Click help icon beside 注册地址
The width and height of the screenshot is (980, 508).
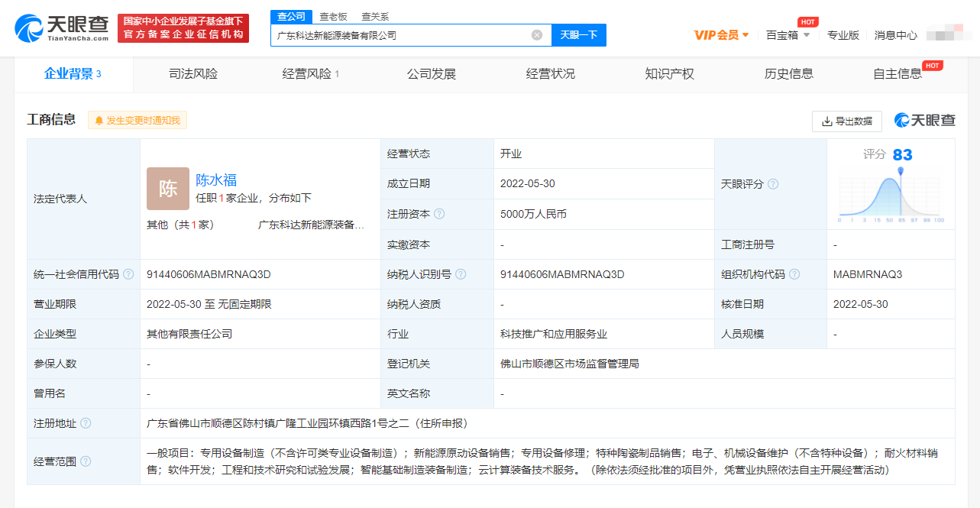86,423
